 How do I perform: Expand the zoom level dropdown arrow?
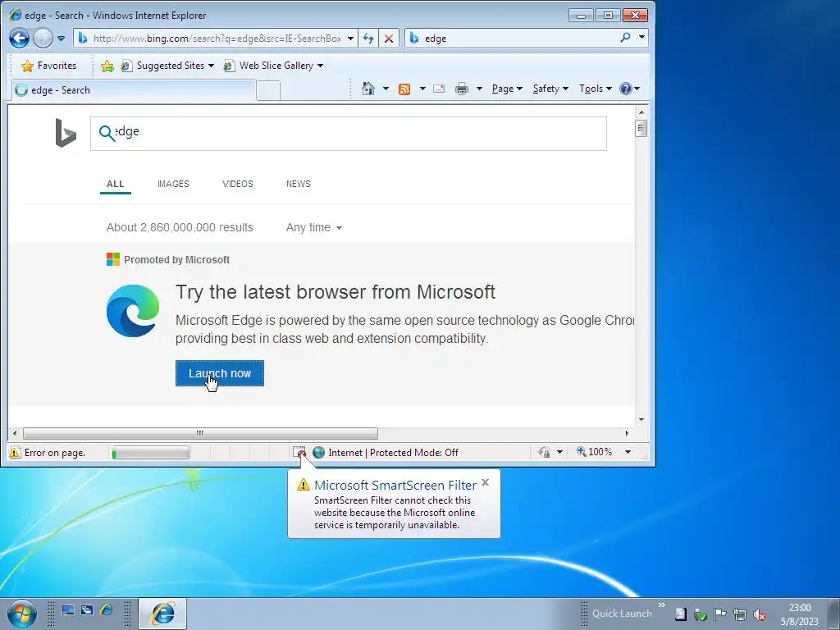point(628,452)
